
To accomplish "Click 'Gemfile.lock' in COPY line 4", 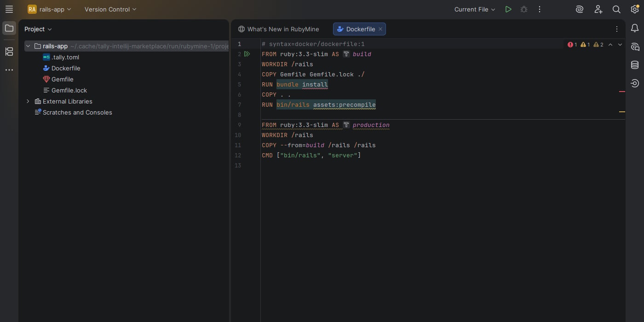I will [332, 75].
